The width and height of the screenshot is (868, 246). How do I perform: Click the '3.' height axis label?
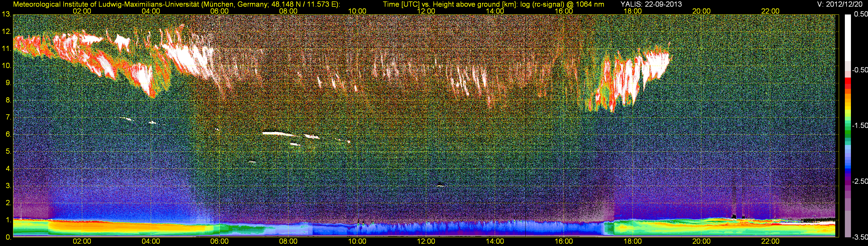click(8, 186)
